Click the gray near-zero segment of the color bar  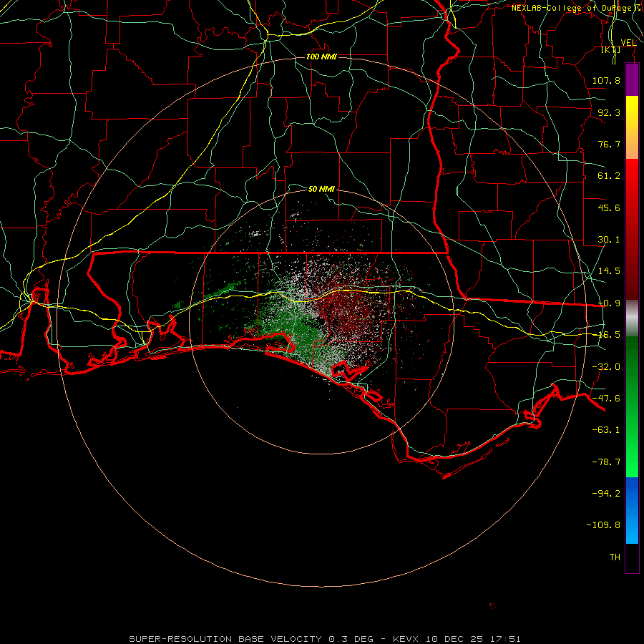click(632, 318)
